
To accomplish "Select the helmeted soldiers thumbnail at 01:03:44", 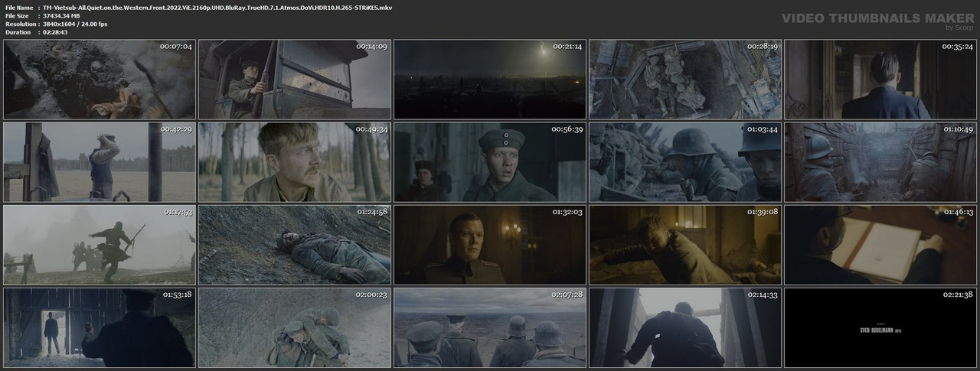I will [x=684, y=162].
